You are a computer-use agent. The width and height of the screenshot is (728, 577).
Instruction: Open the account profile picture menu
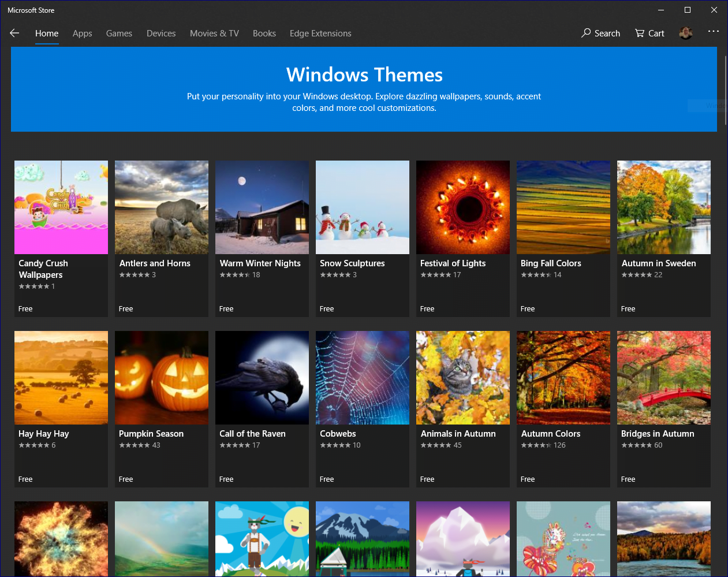pyautogui.click(x=685, y=33)
